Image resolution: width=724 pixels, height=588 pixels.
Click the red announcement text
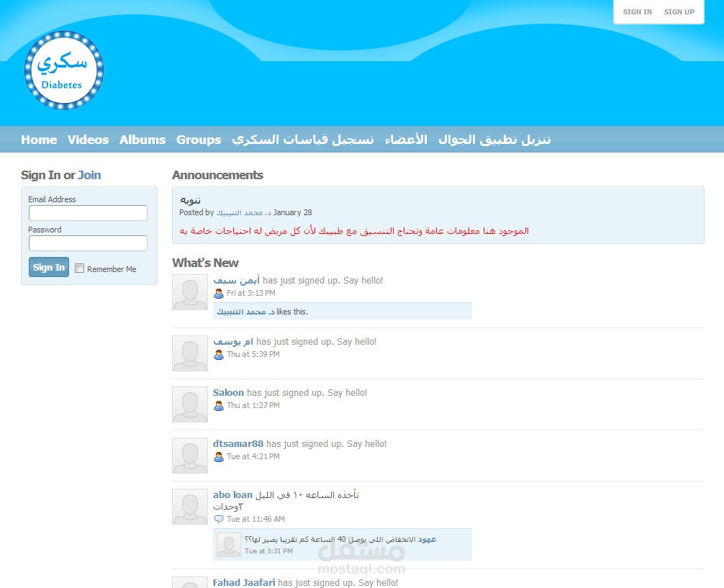pyautogui.click(x=354, y=231)
